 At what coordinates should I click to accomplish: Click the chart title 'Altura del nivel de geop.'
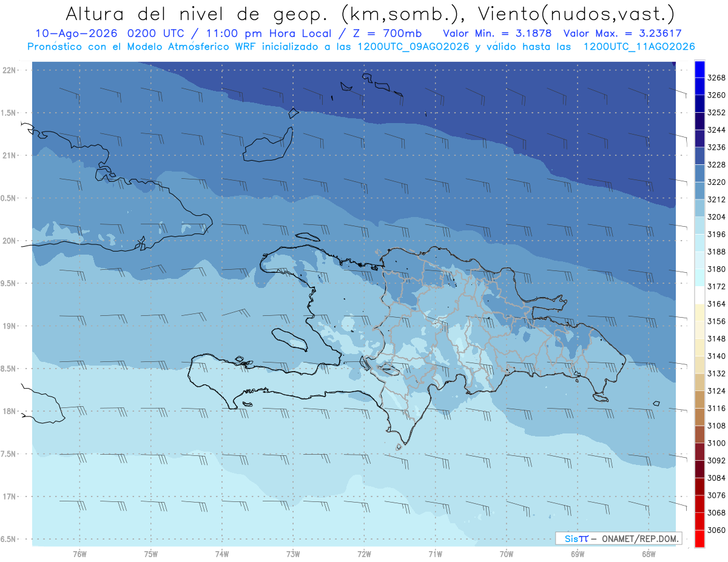pyautogui.click(x=198, y=13)
